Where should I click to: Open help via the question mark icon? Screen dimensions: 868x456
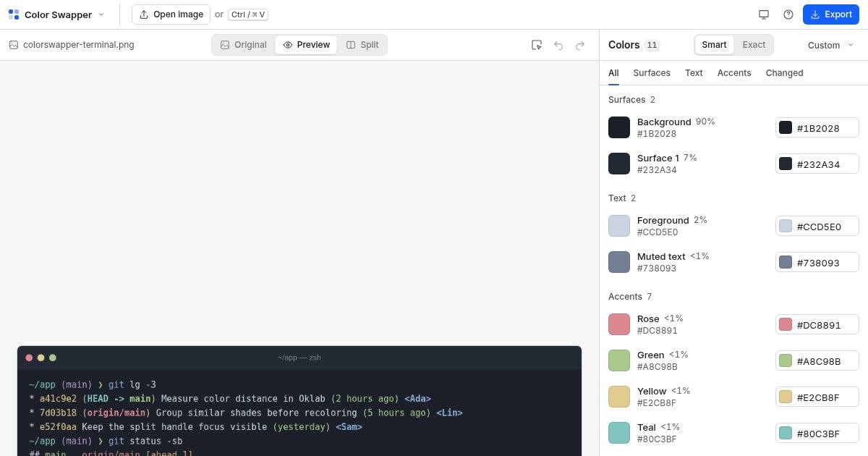point(788,14)
